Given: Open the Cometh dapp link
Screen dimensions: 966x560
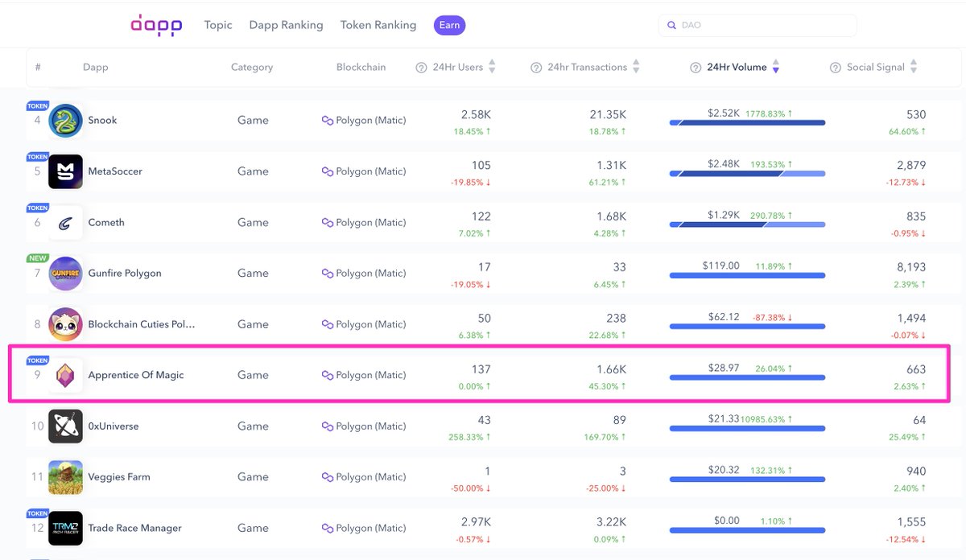Looking at the screenshot, I should coord(106,223).
